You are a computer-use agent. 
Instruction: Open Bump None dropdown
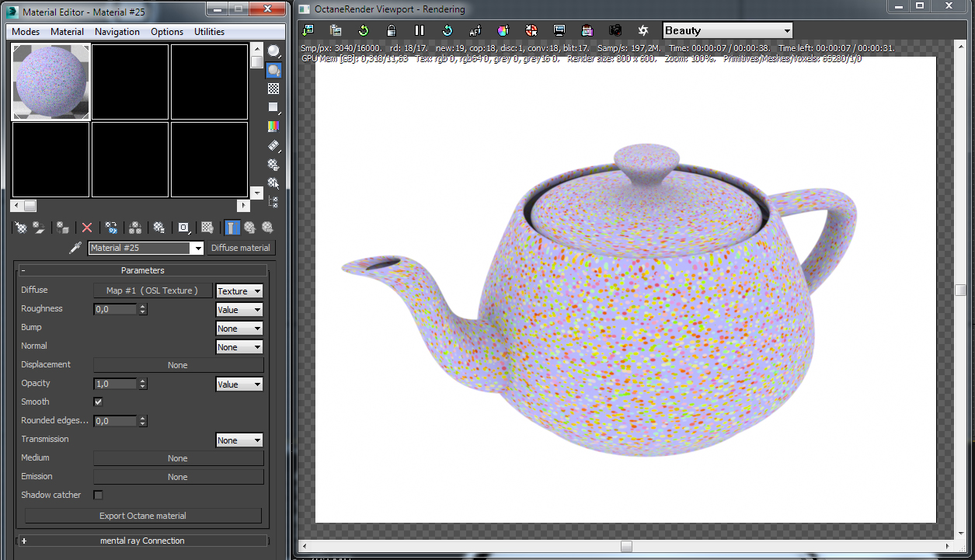(x=239, y=329)
